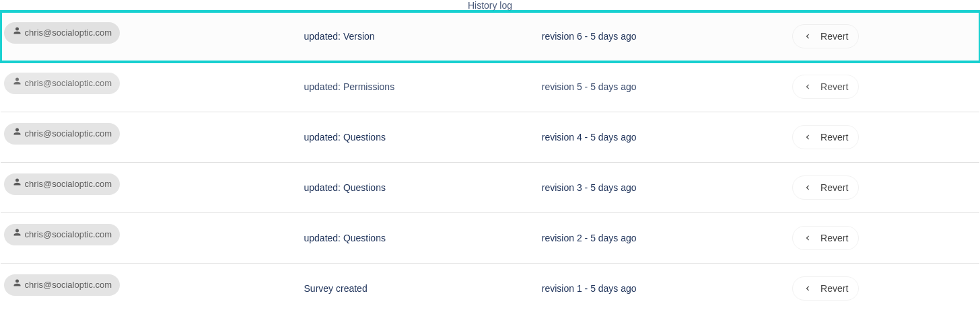
Task: Click the History log heading
Action: coord(490,5)
